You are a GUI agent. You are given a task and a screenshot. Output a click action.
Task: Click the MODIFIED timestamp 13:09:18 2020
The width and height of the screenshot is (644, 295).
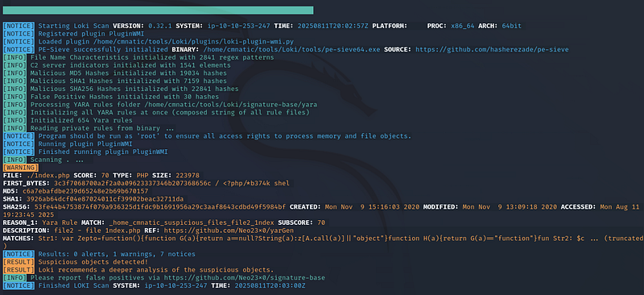510,207
